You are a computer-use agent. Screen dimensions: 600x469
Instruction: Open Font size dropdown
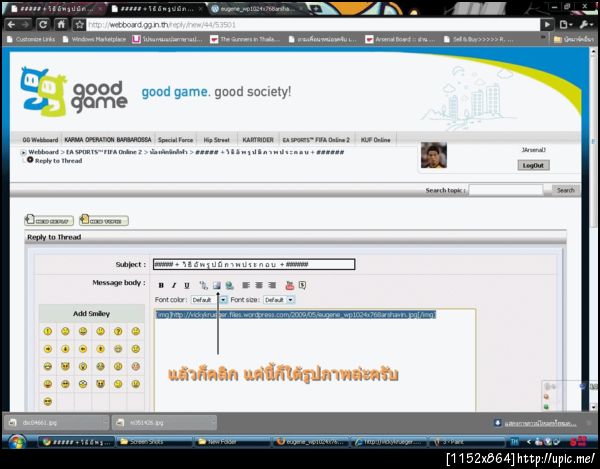coord(290,300)
